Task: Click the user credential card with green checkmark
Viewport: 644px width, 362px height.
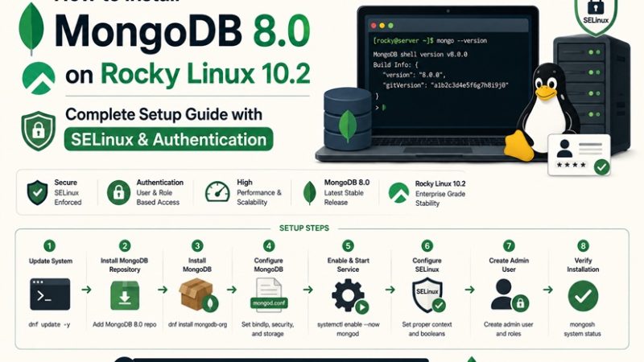Action: click(579, 154)
